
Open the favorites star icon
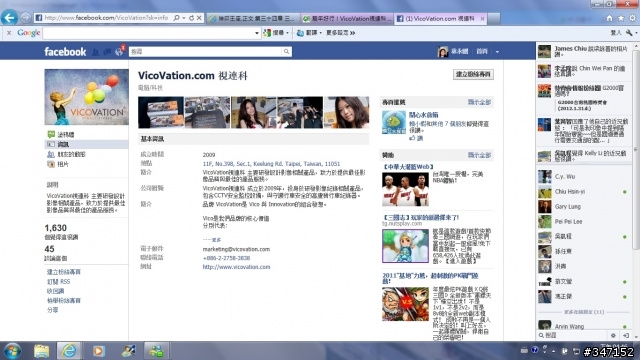pos(621,18)
